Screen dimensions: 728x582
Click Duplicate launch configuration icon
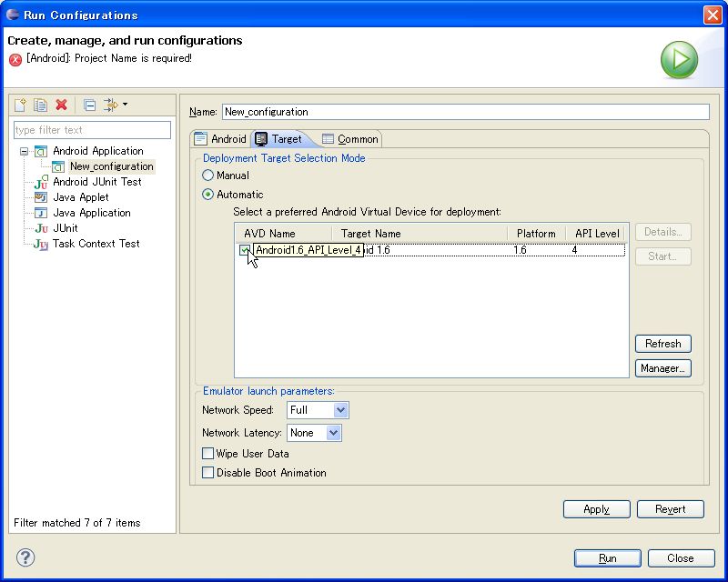(40, 105)
